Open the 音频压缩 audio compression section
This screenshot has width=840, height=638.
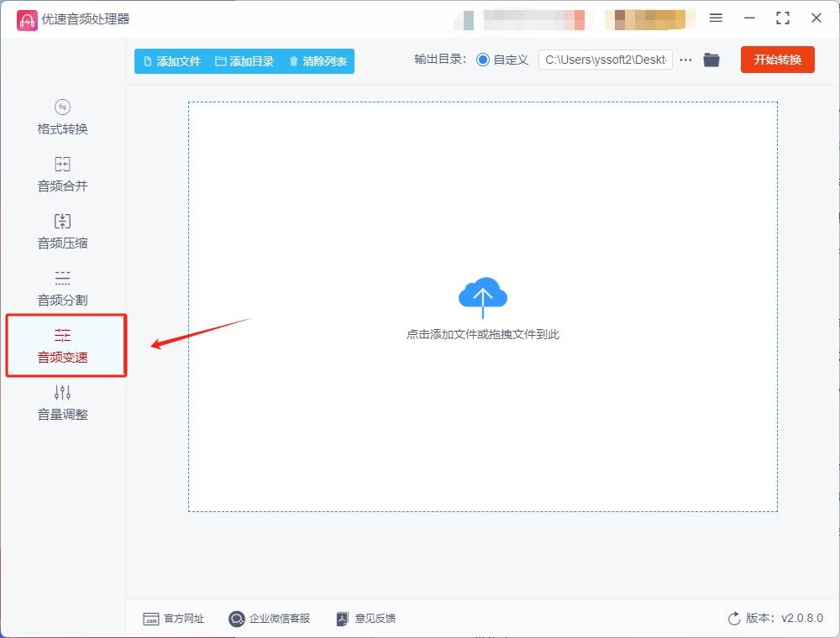62,231
